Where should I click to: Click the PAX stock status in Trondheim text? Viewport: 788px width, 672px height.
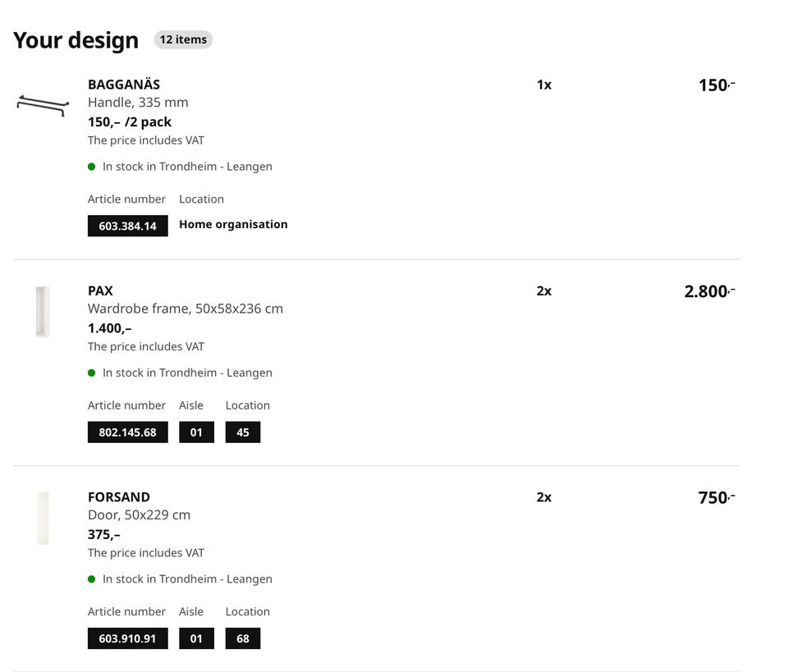(187, 373)
